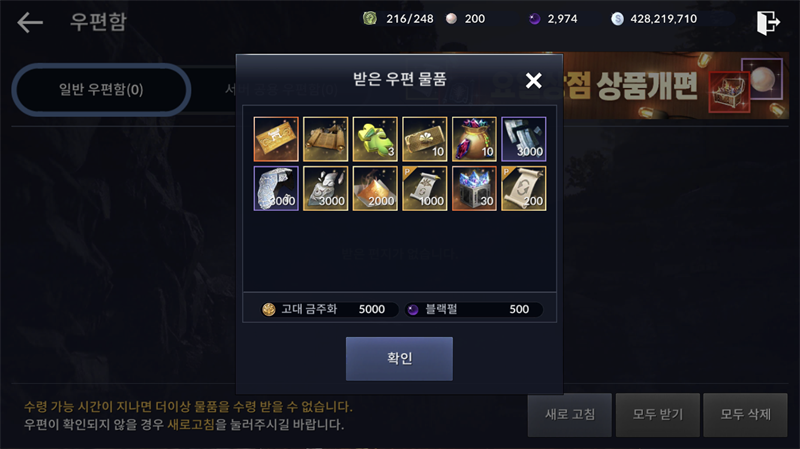Switch to the 일반 우편함 tab
The height and width of the screenshot is (449, 800).
[x=102, y=90]
